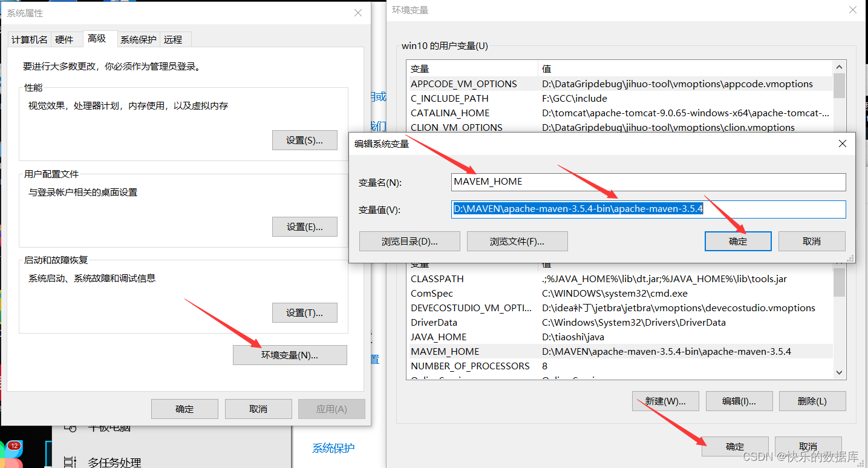Switch to the 硬件 tab
Screen dimensions: 868x468
(x=64, y=39)
